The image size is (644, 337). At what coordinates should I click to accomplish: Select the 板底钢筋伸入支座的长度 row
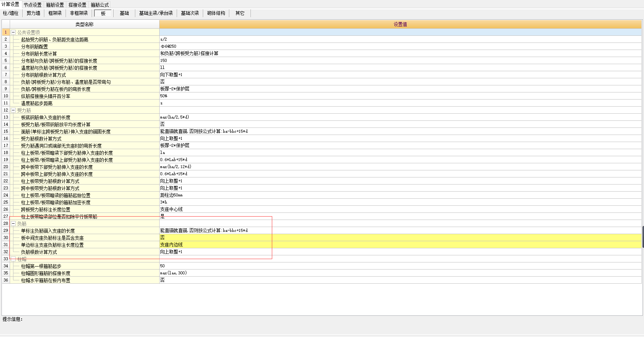(x=85, y=117)
